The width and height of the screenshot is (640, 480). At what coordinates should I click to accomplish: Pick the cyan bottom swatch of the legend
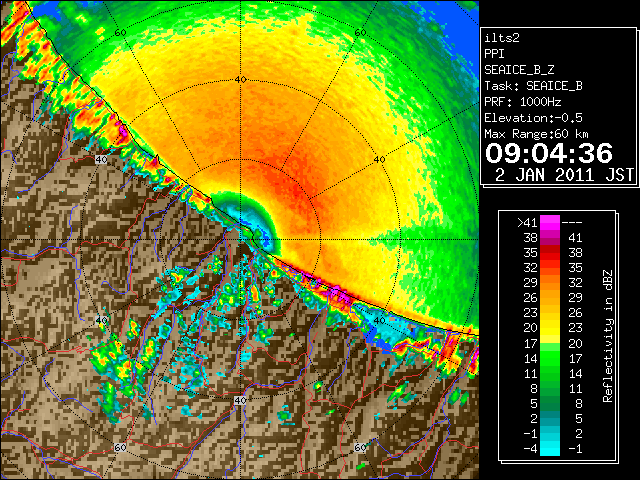[550, 448]
